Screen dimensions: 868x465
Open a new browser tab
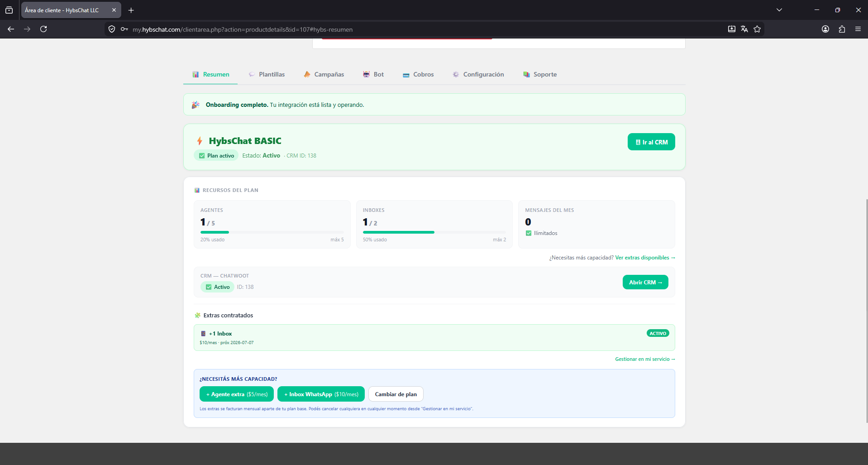click(131, 10)
